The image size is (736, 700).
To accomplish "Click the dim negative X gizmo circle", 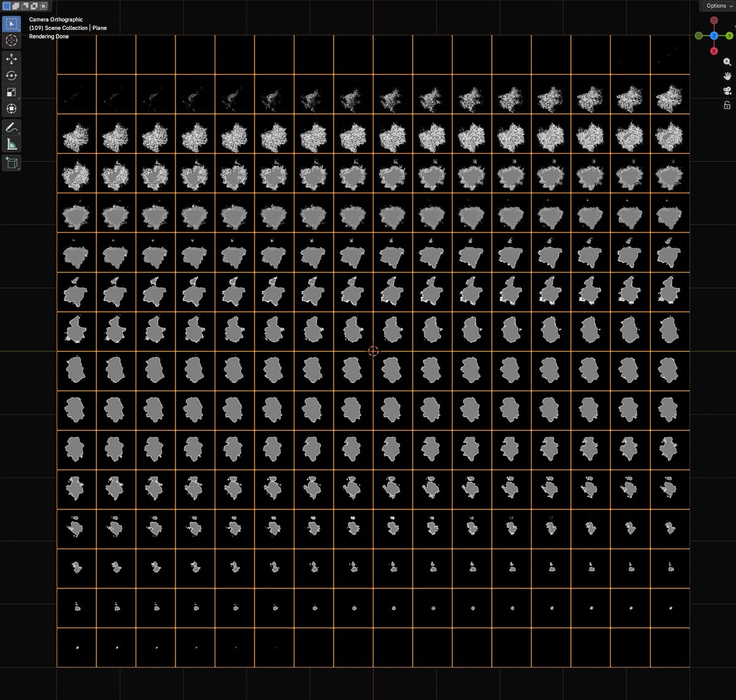I will point(714,21).
